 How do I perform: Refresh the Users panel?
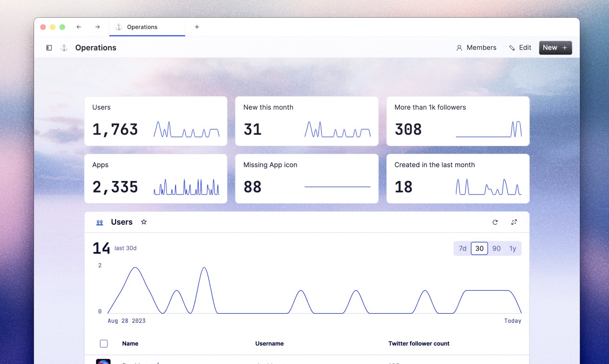coord(495,222)
